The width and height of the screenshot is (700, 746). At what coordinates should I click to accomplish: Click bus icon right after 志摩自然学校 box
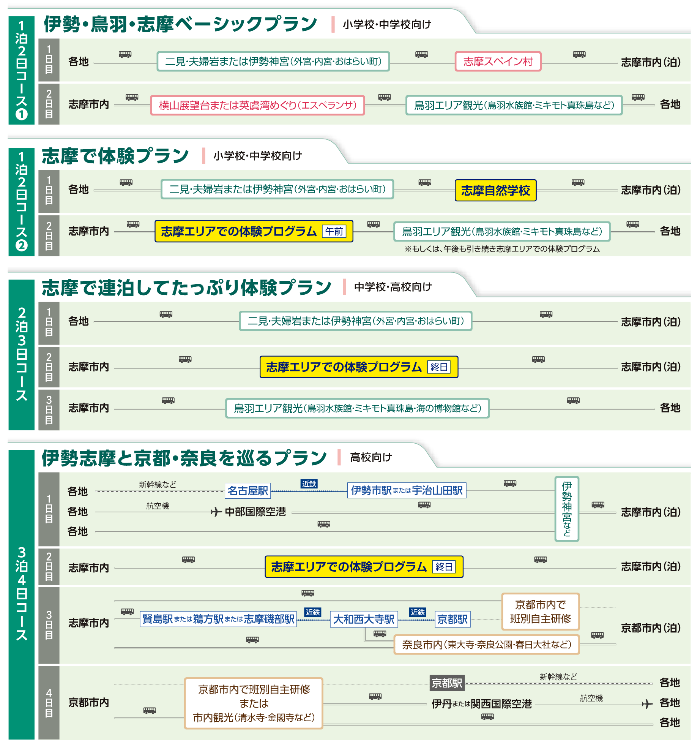tap(578, 183)
